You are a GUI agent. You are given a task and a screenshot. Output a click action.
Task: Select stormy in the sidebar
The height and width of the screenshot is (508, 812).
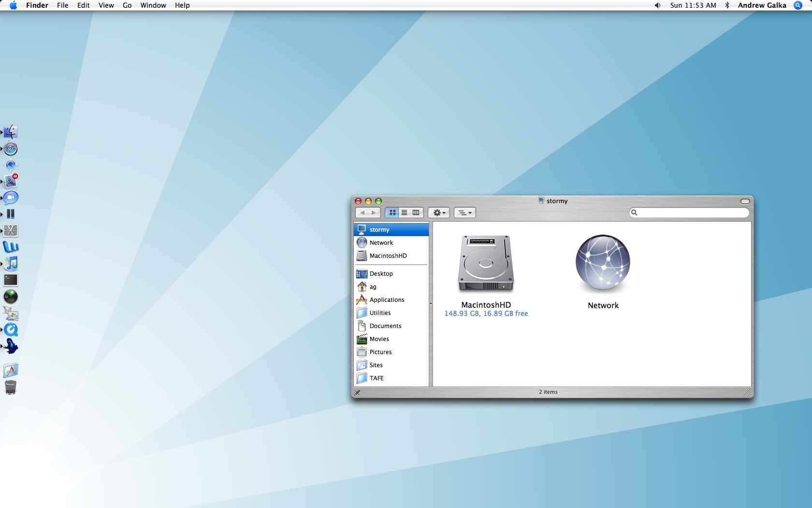pos(391,229)
